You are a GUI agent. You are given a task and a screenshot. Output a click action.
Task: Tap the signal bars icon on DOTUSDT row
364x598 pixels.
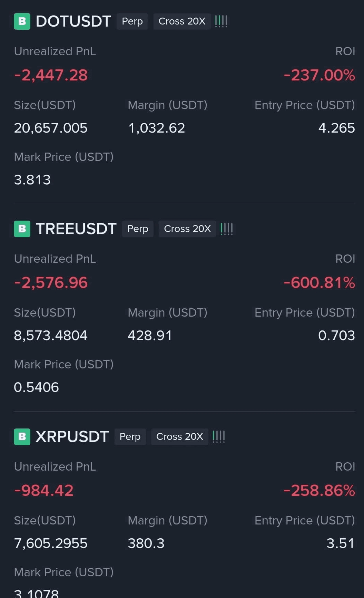coord(221,21)
